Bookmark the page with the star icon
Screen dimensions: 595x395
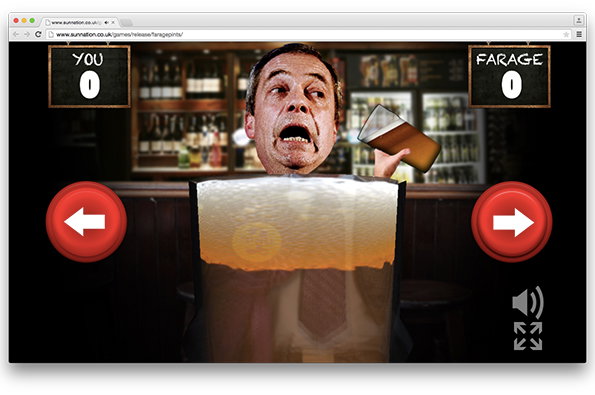(x=566, y=34)
